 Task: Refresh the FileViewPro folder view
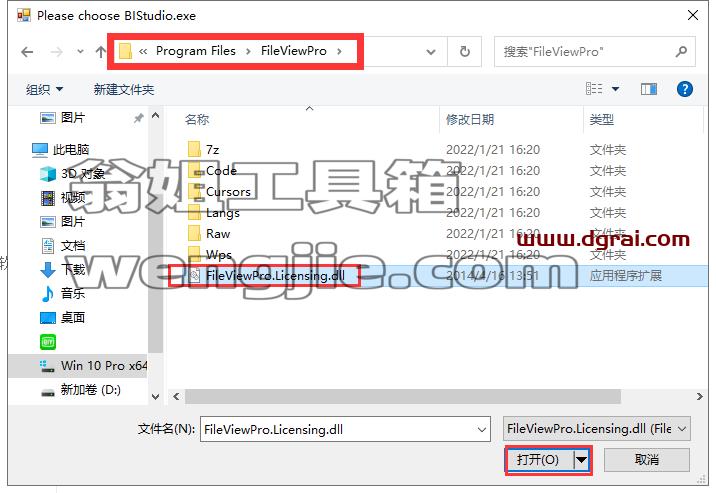464,52
